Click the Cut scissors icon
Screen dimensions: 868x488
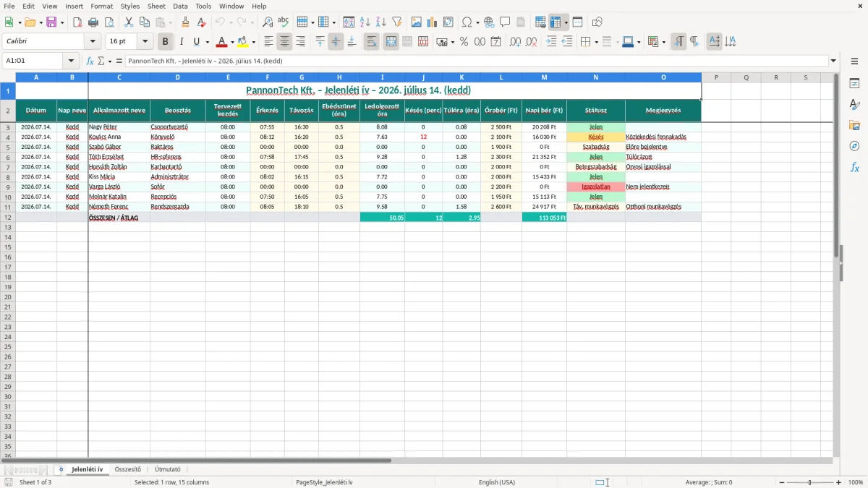[x=129, y=22]
